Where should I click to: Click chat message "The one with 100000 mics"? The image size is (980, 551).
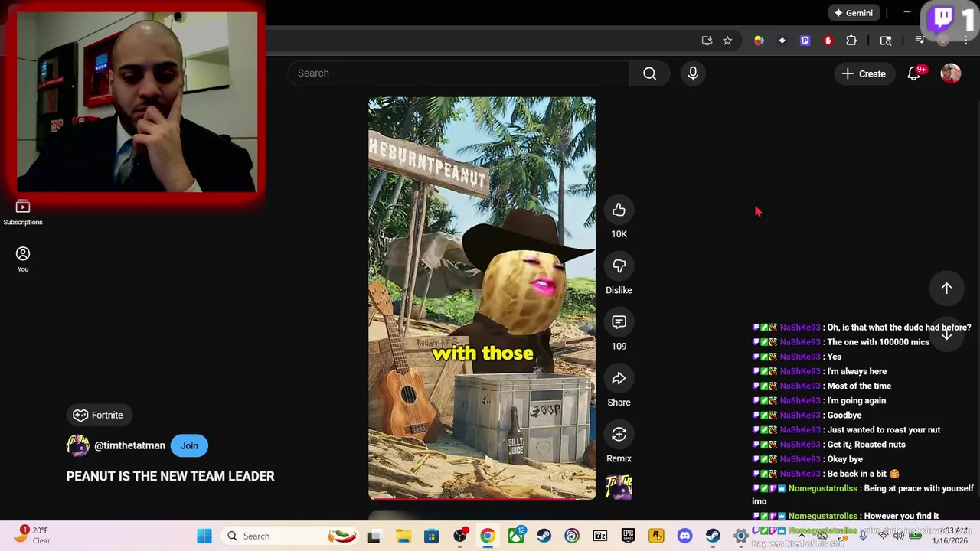click(x=878, y=342)
